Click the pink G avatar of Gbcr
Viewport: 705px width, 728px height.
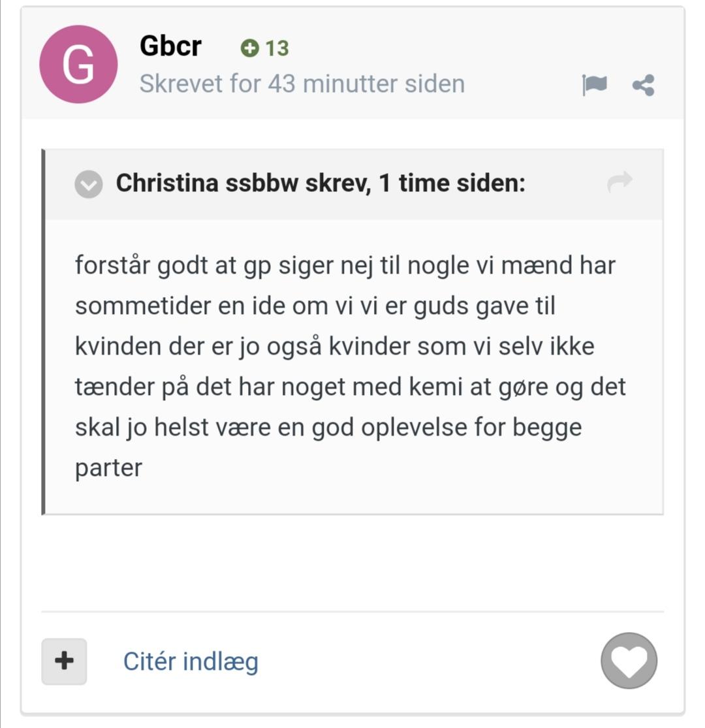(x=78, y=65)
